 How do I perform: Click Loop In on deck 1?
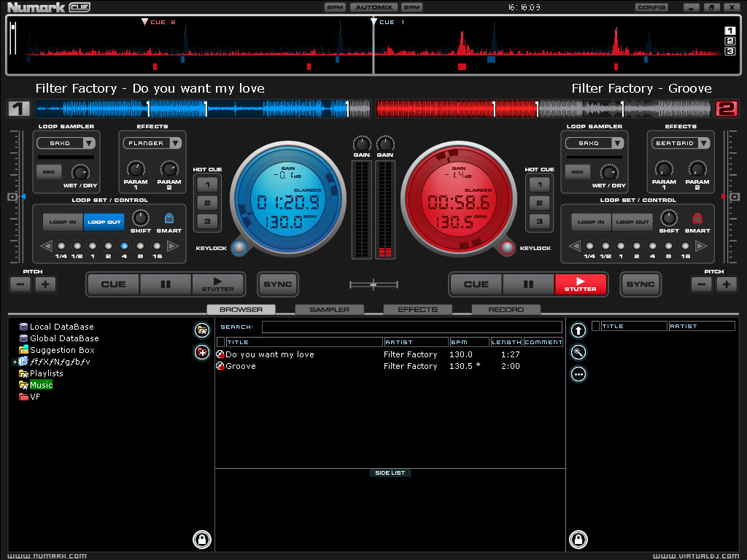click(63, 222)
